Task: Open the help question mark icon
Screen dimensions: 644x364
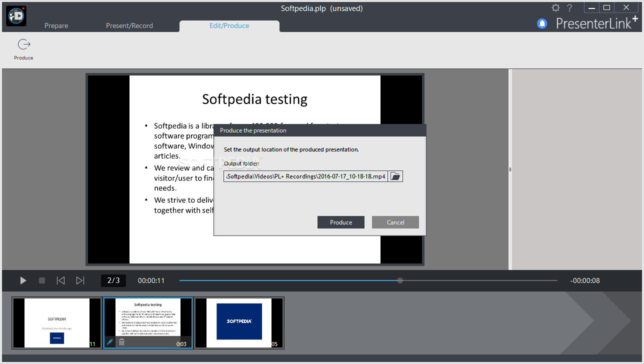Action: (569, 8)
